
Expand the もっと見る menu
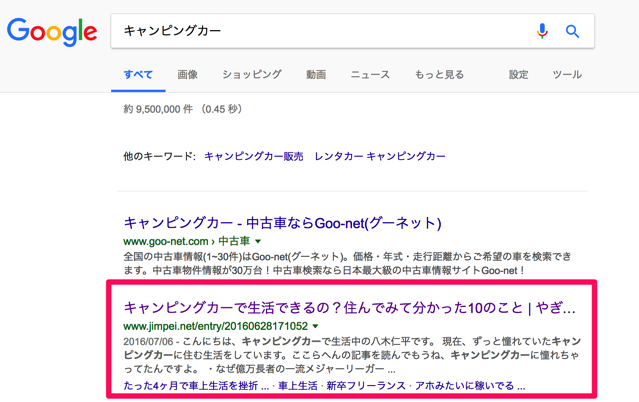point(439,75)
